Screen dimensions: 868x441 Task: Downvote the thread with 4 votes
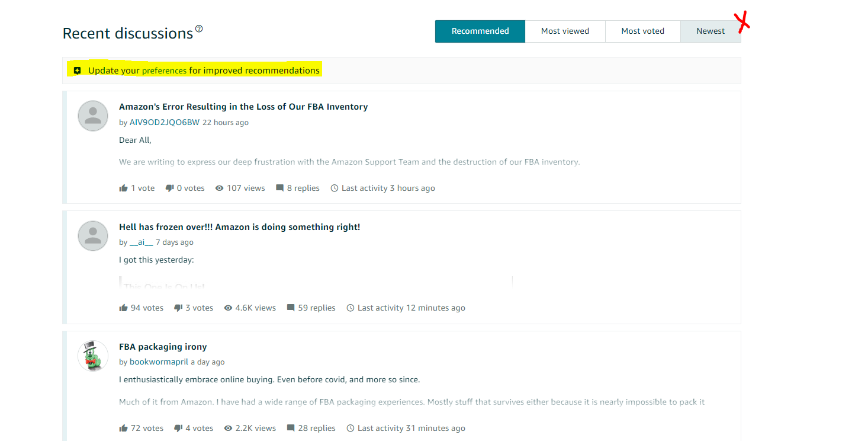(178, 429)
